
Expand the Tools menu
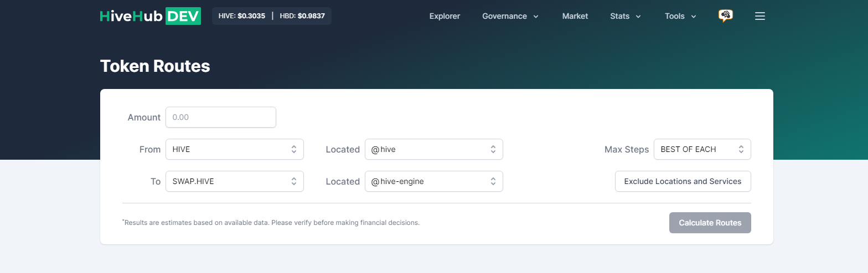(x=680, y=16)
